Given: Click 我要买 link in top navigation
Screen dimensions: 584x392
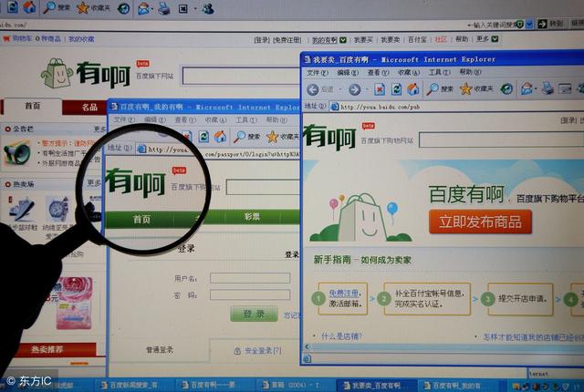Looking at the screenshot, I should coord(363,40).
